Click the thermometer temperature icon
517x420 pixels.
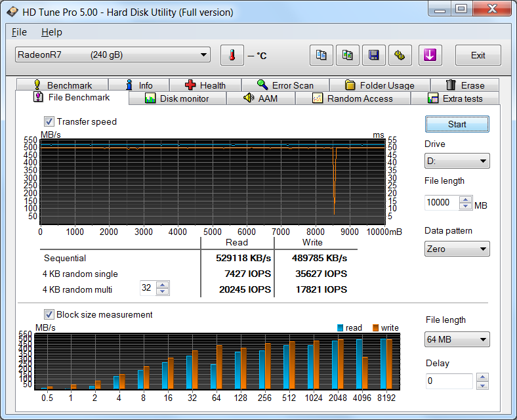point(232,56)
